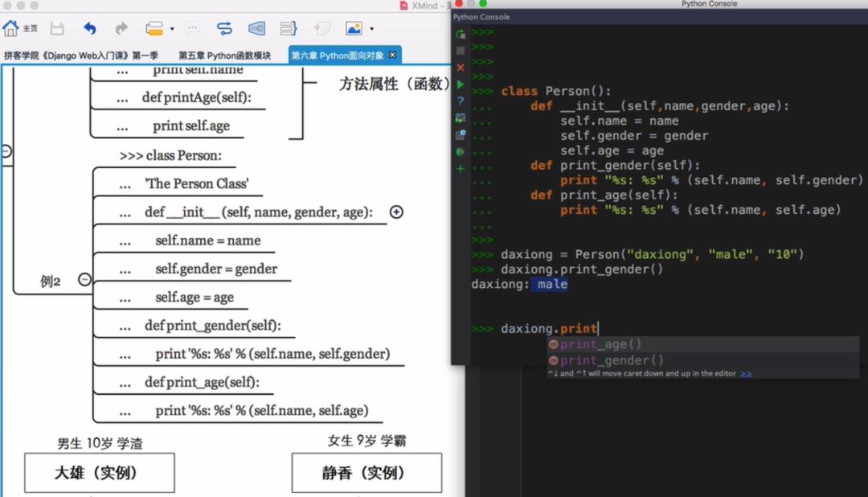868x497 pixels.
Task: Close the 第六章 Python面向对象 tab
Action: pyautogui.click(x=393, y=55)
